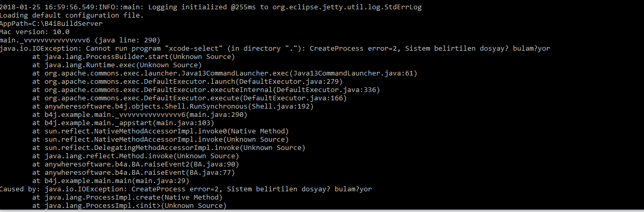Click the java.lang.Runtime.exec stack line
The height and width of the screenshot is (212, 644).
[x=117, y=65]
